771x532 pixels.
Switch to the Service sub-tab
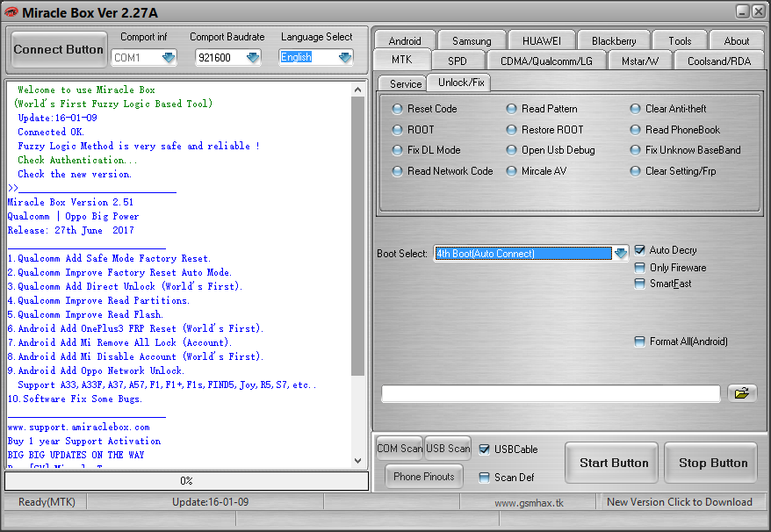(405, 84)
